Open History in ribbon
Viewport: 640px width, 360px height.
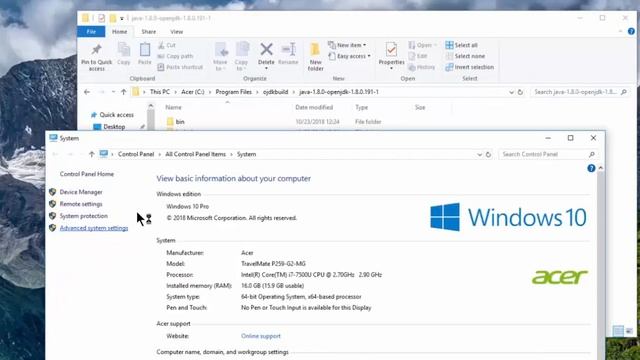point(422,67)
